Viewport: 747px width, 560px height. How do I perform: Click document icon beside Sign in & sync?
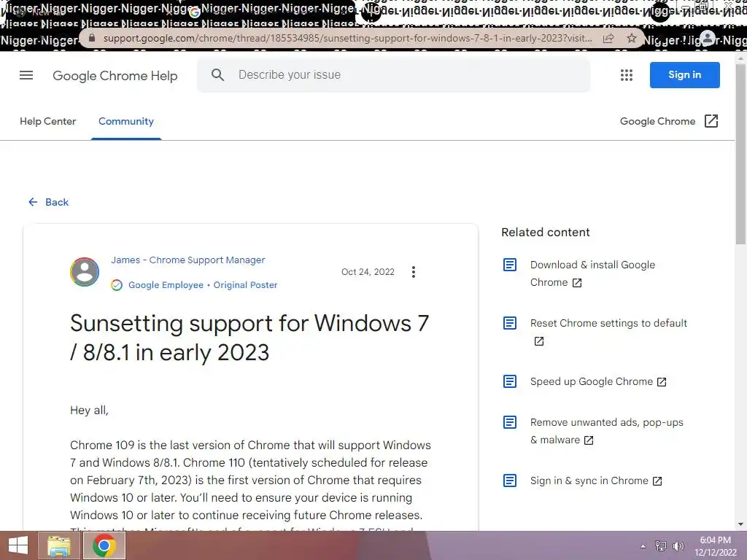510,481
